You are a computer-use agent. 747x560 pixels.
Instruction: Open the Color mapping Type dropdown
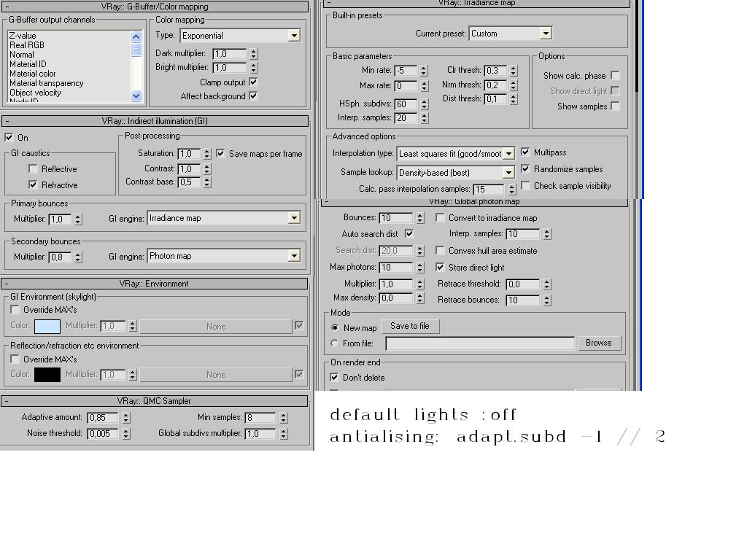[294, 36]
